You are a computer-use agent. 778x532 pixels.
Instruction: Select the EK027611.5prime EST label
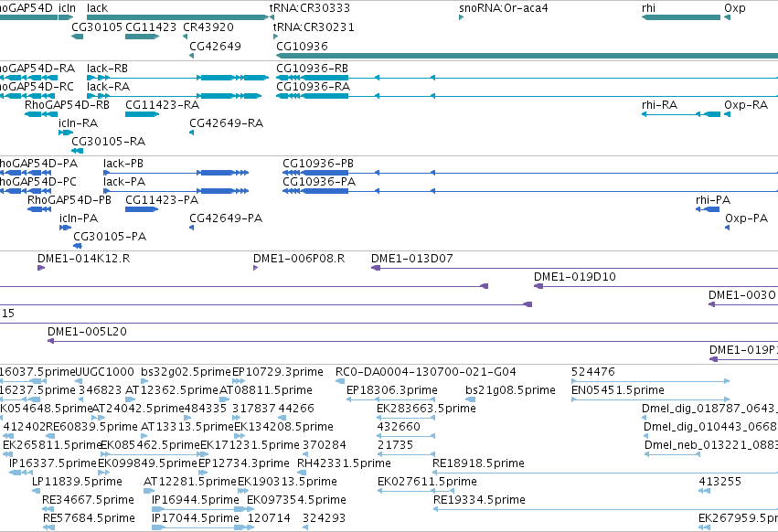[427, 482]
